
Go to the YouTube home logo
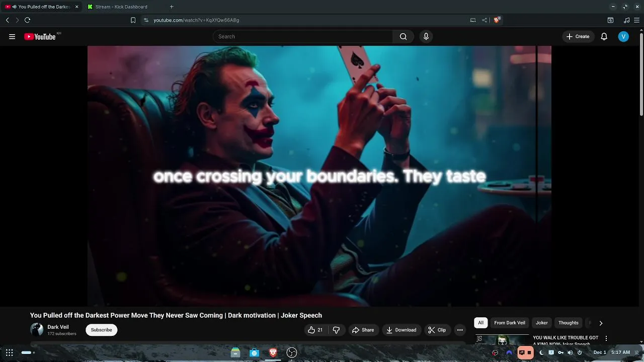(x=40, y=37)
